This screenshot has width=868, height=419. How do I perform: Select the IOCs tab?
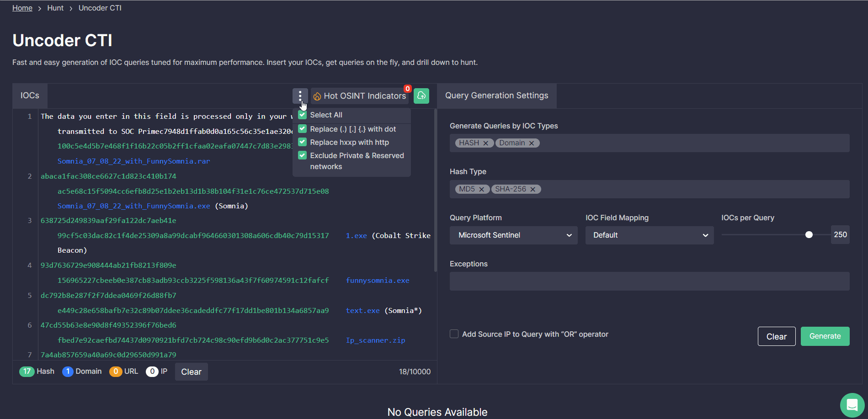coord(30,95)
